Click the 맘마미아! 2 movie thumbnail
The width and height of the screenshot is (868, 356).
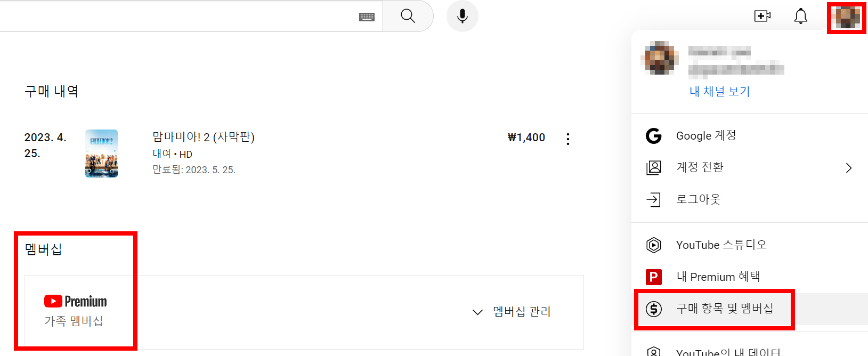point(101,153)
